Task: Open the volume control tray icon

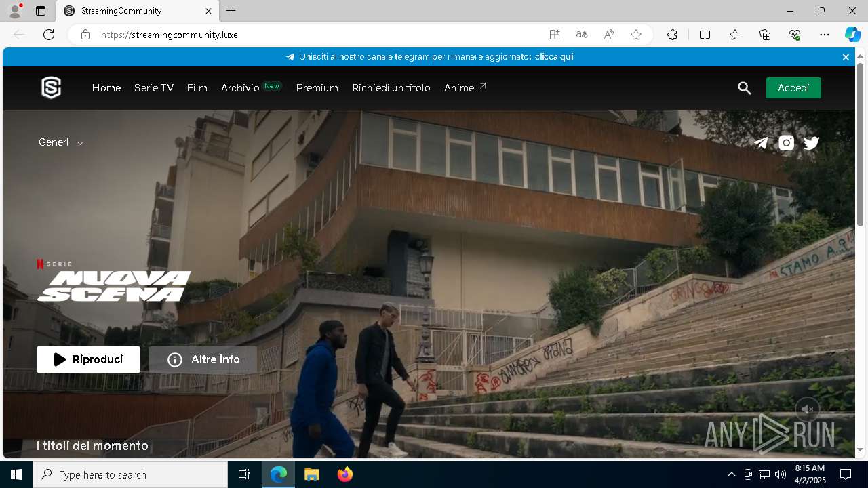Action: (x=781, y=474)
